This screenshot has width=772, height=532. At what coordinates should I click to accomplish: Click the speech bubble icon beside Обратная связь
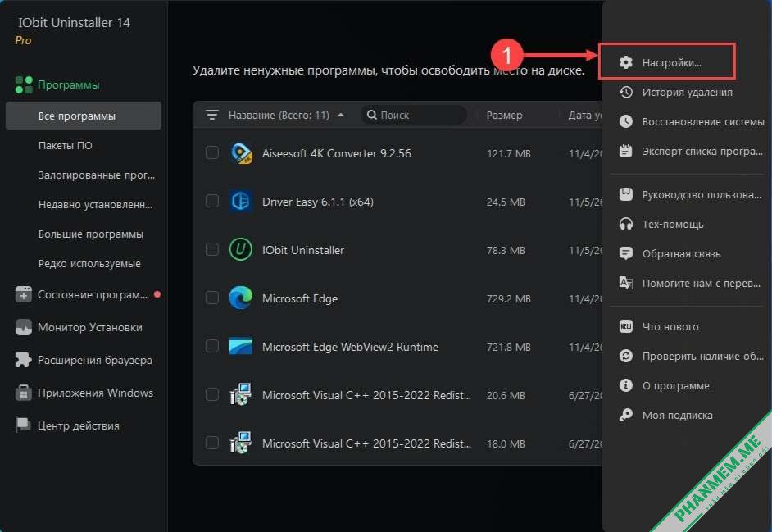coord(626,253)
